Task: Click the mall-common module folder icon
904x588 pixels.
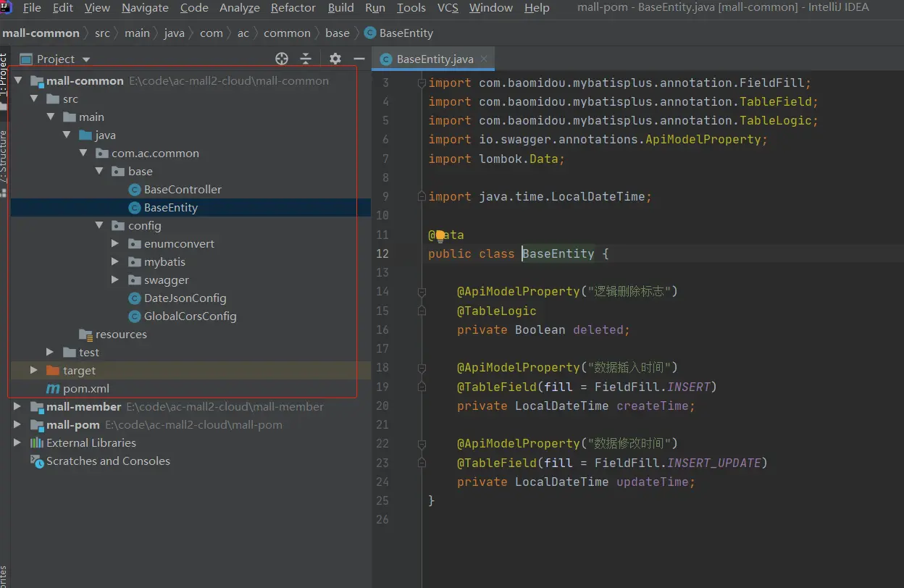Action: coord(37,81)
